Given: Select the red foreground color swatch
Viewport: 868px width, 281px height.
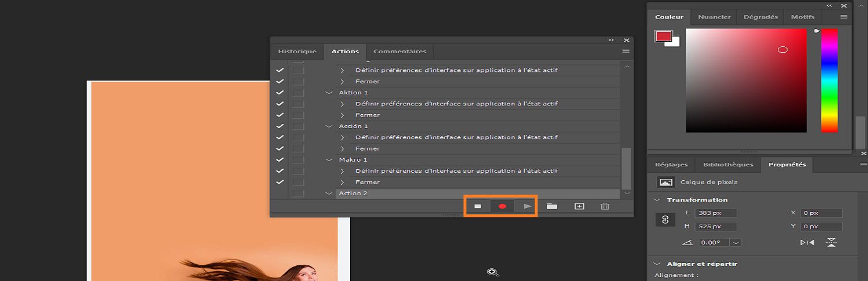Looking at the screenshot, I should tap(663, 37).
